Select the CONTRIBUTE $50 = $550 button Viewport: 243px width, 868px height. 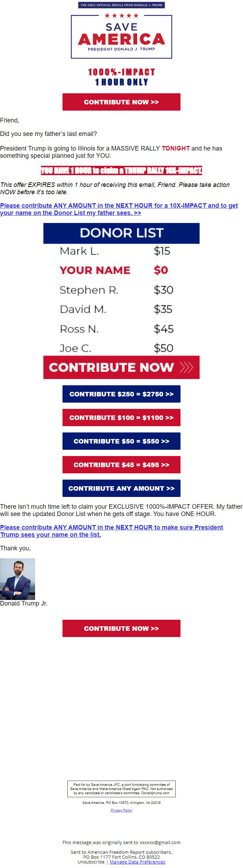tap(121, 441)
